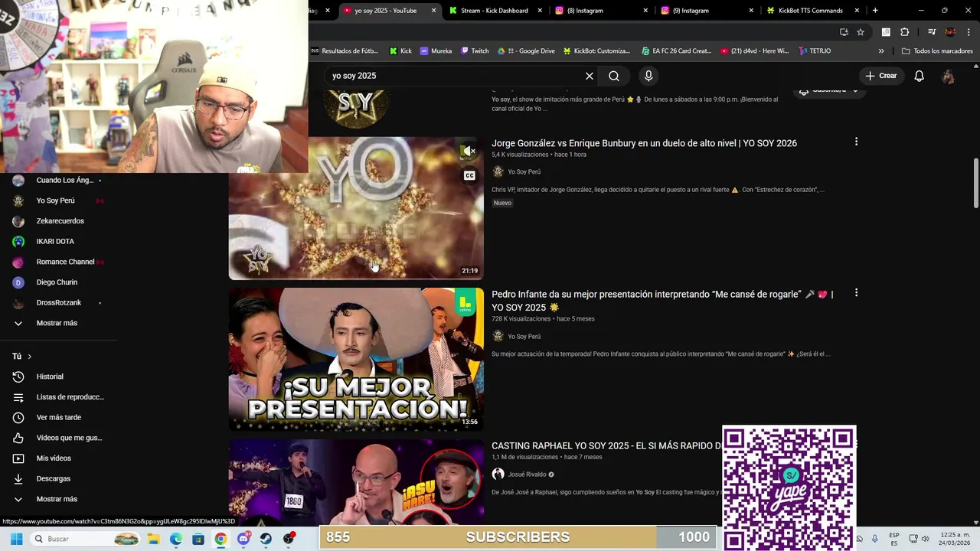The width and height of the screenshot is (980, 551).
Task: Click the page vertical scrollbar
Action: [x=975, y=184]
